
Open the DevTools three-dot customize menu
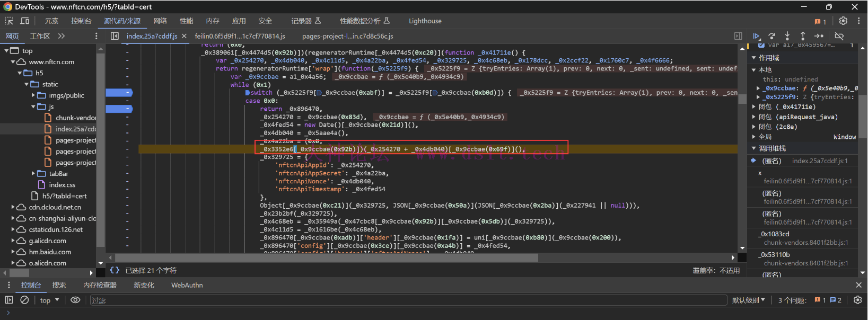click(858, 21)
